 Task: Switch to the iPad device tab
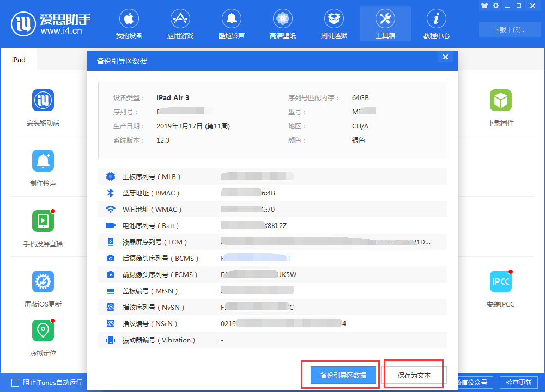click(x=19, y=59)
